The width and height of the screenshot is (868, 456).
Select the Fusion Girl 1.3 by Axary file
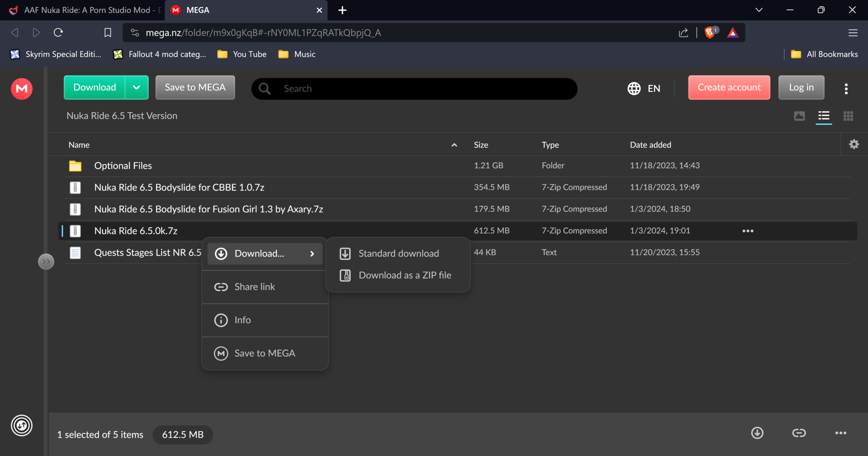coord(208,209)
